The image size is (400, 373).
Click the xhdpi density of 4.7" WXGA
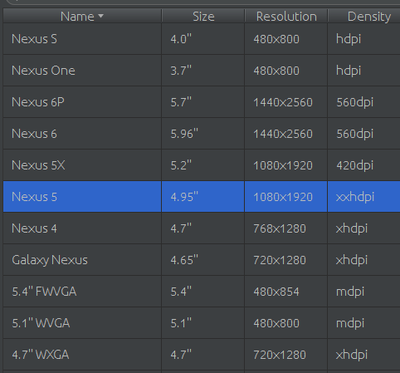(x=364, y=355)
